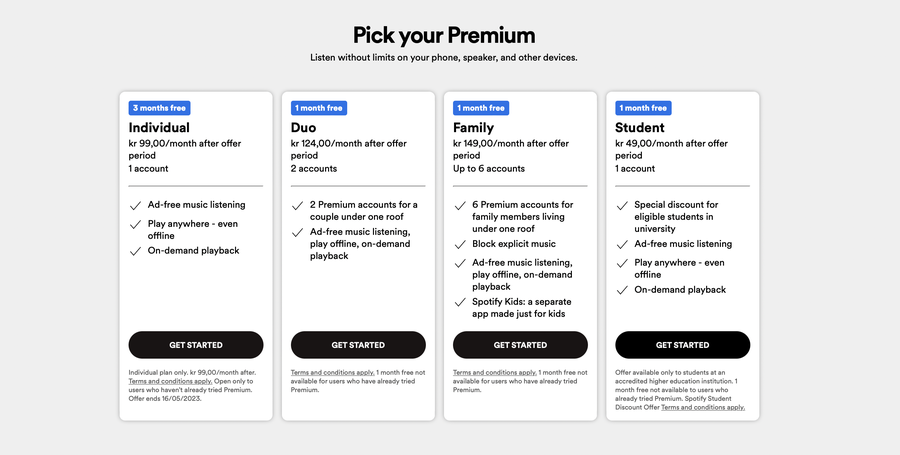The image size is (900, 455).
Task: Open Student Discount Offer terms link
Action: (x=703, y=407)
